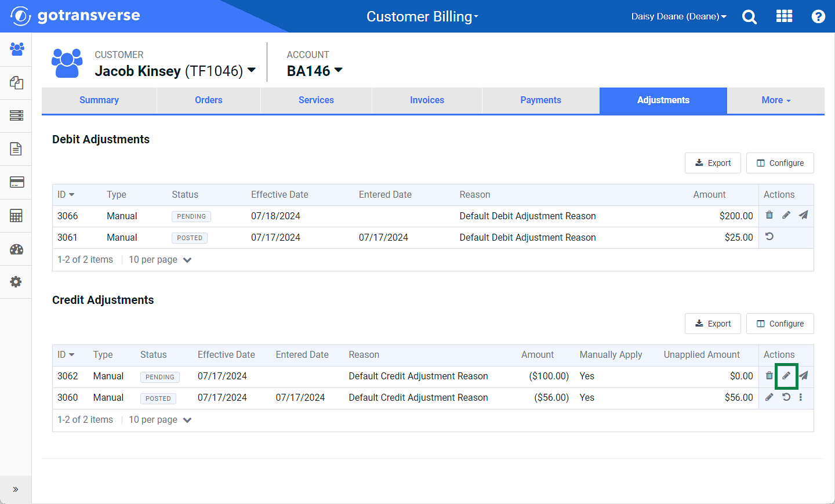The image size is (835, 504).
Task: Switch to the Payments tab
Action: point(540,100)
